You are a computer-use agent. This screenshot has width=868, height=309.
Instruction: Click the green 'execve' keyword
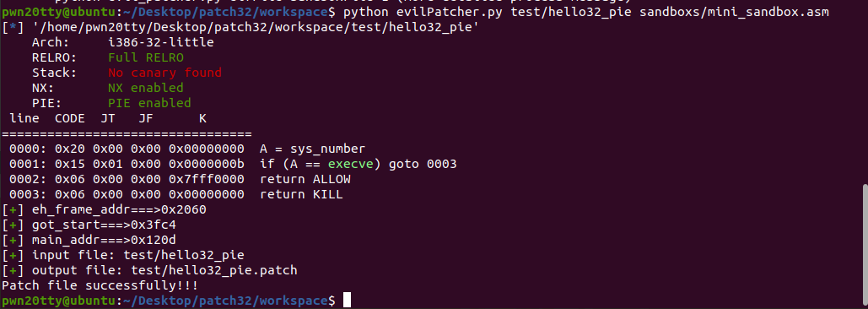[x=350, y=165]
